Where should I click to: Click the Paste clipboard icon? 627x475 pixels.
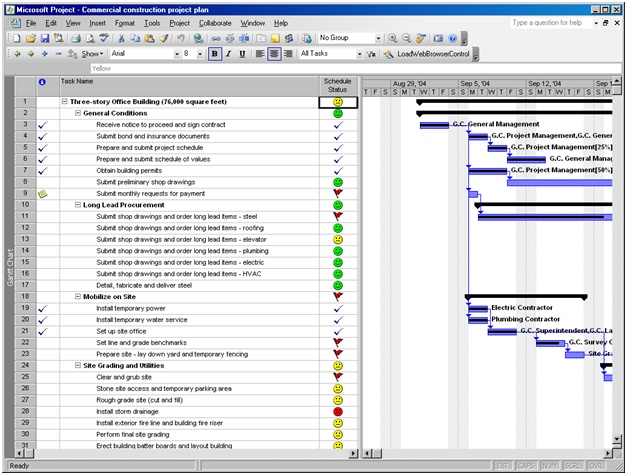pos(150,38)
